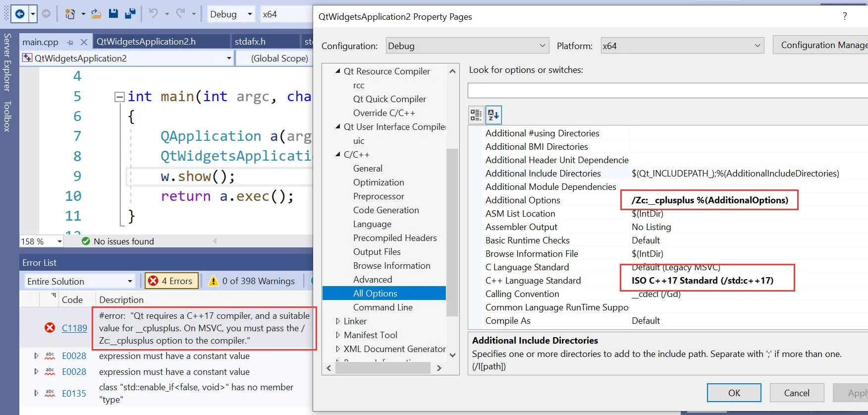
Task: Click the Save All toolbar icon
Action: (x=130, y=14)
